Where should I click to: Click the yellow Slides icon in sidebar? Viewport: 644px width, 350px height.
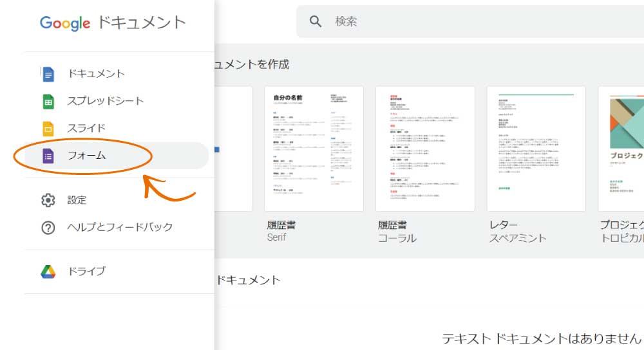click(x=48, y=128)
